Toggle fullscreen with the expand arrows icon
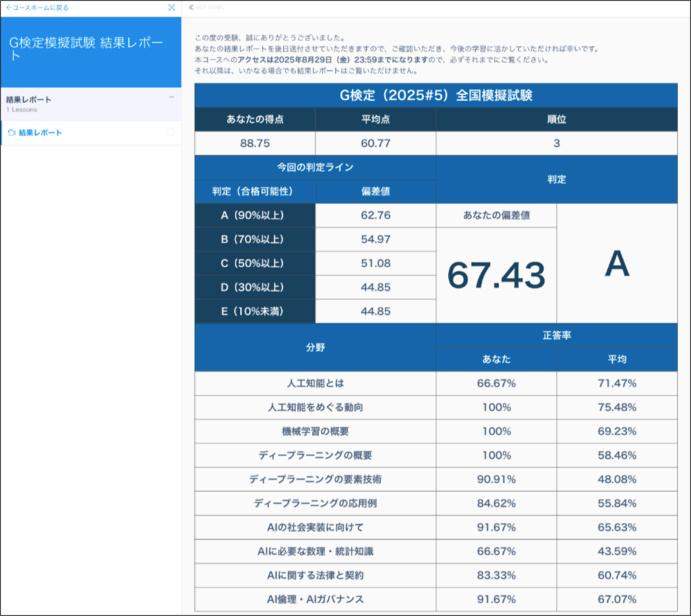The image size is (691, 616). point(171,7)
